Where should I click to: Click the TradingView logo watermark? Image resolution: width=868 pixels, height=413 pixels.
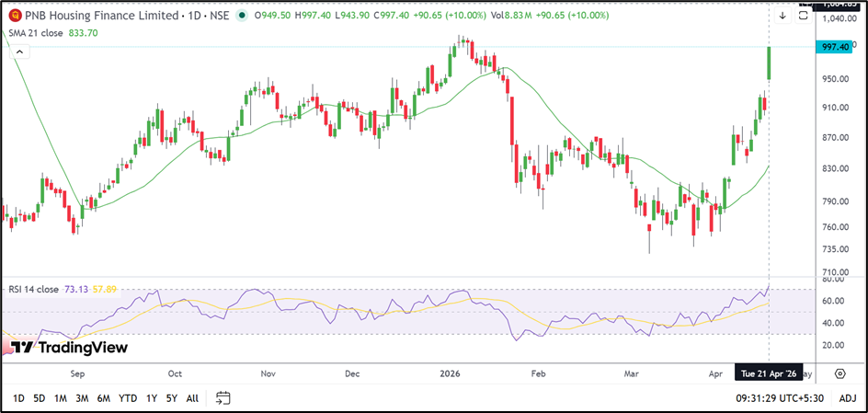tap(69, 348)
